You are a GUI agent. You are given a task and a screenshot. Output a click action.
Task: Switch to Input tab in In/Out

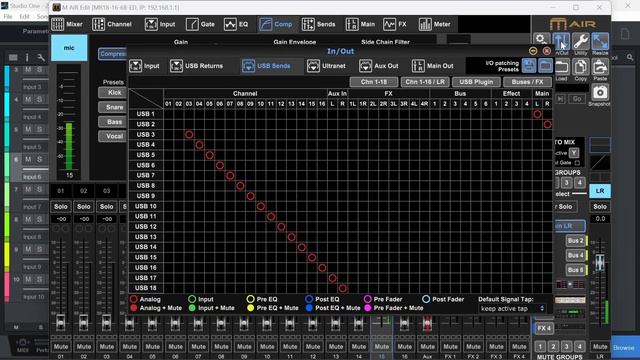point(144,66)
